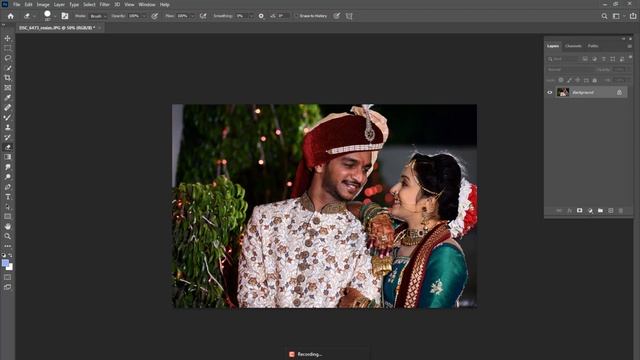Click the Background layer lock icon
The image size is (640, 360).
619,93
